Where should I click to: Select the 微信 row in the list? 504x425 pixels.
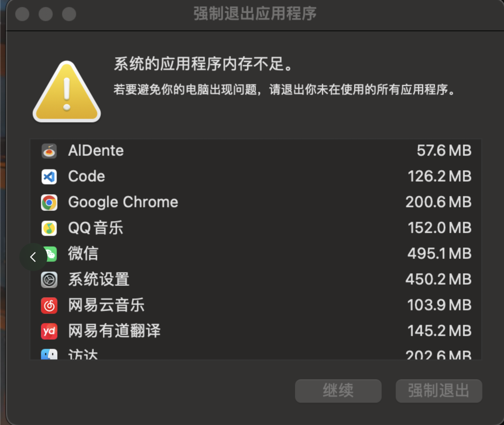[256, 254]
